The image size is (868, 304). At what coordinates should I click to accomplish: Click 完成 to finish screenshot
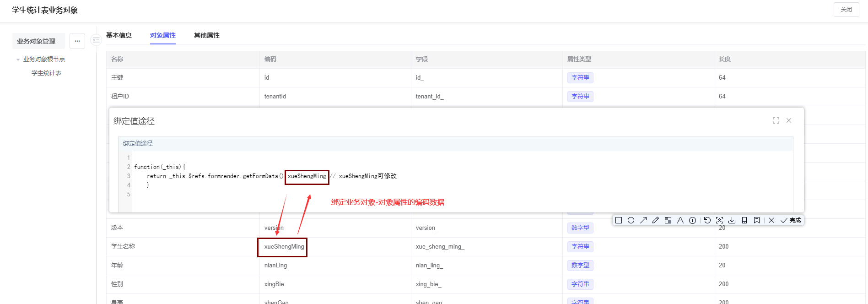(x=791, y=220)
